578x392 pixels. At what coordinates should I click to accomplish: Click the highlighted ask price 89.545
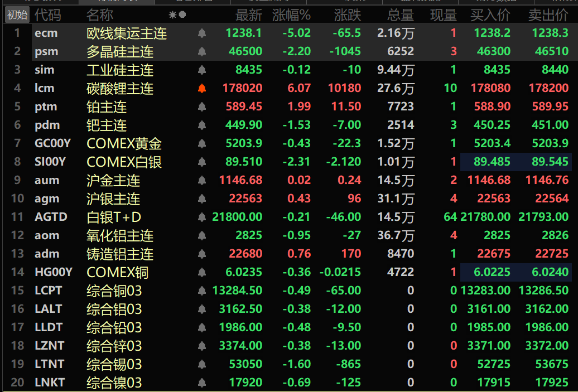pos(550,162)
